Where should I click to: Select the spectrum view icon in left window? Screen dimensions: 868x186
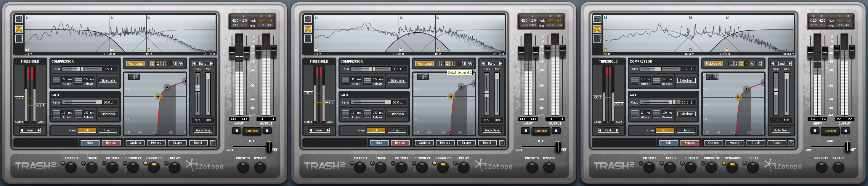tap(19, 19)
